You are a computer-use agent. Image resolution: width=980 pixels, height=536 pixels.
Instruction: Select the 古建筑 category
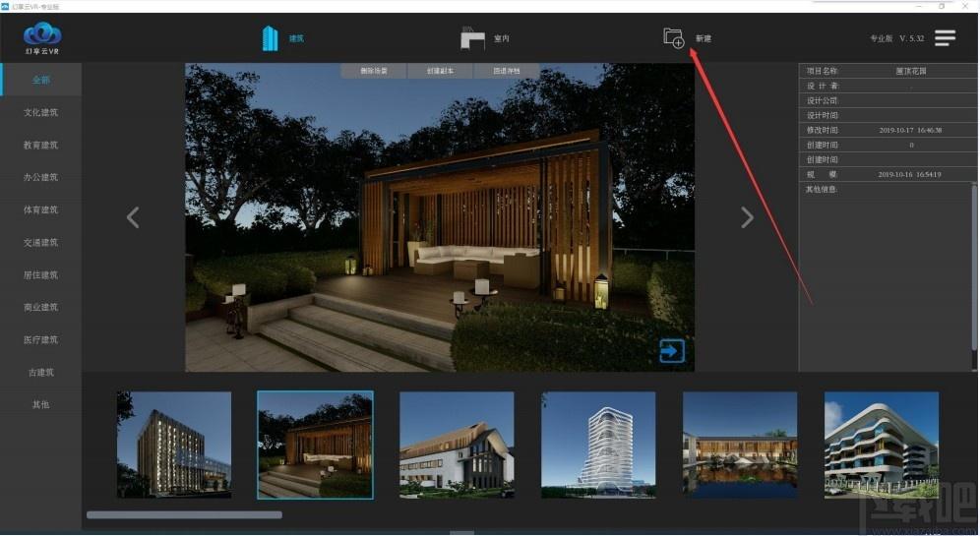[x=40, y=373]
